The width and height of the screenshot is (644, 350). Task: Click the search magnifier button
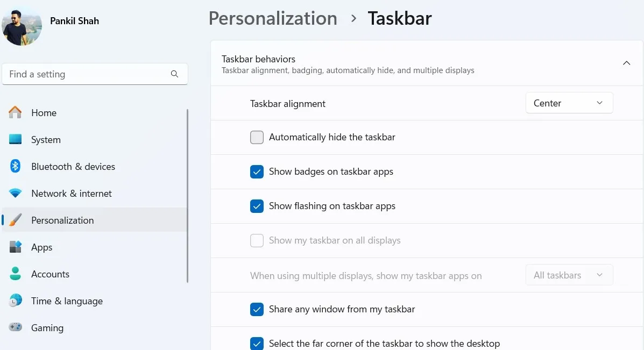(x=174, y=74)
